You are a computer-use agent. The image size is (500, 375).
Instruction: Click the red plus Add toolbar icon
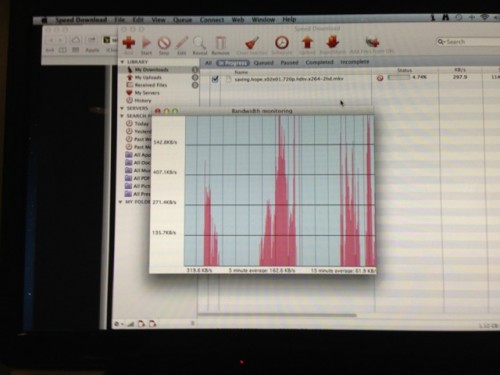(x=129, y=43)
